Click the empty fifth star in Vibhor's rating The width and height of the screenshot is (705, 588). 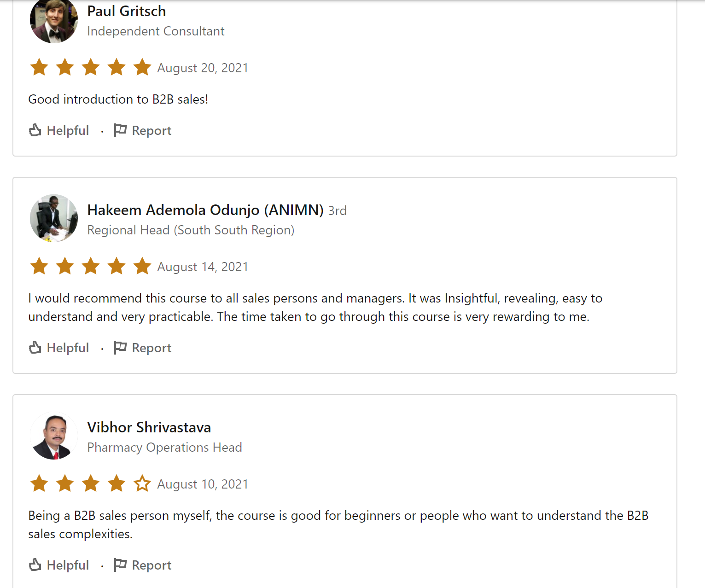click(x=142, y=483)
